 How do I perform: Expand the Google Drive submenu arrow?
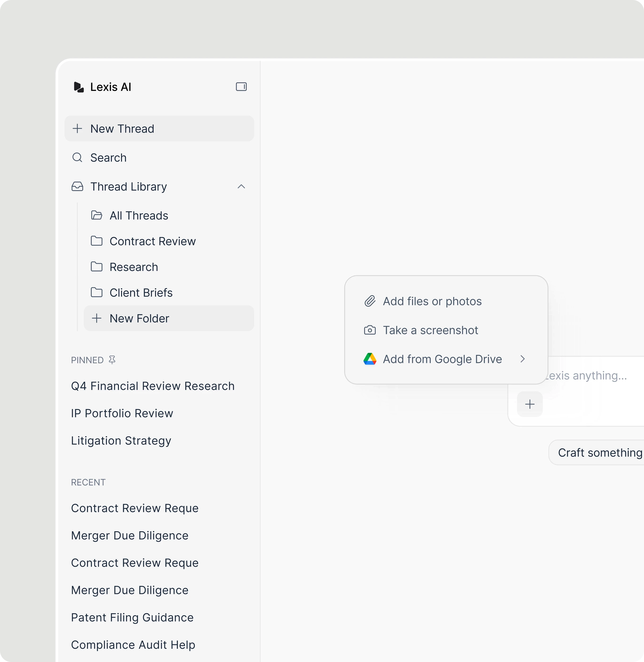point(522,359)
